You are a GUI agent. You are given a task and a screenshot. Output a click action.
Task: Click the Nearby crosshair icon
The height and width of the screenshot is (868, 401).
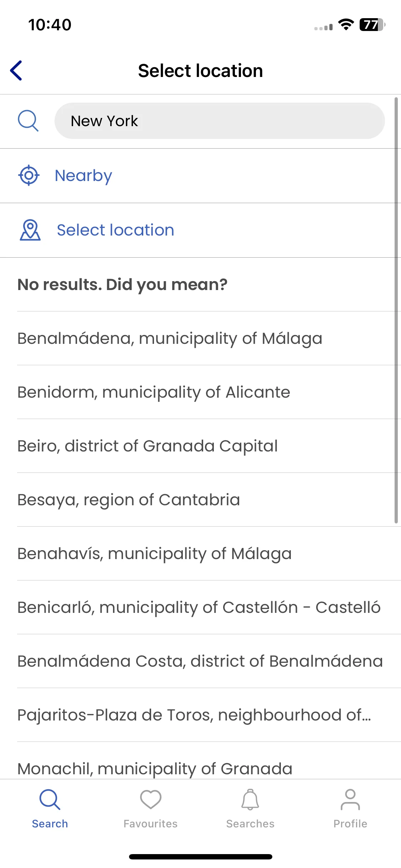29,175
